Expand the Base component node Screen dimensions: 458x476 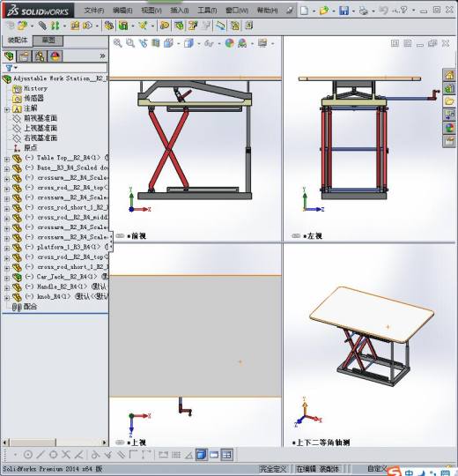(7, 169)
